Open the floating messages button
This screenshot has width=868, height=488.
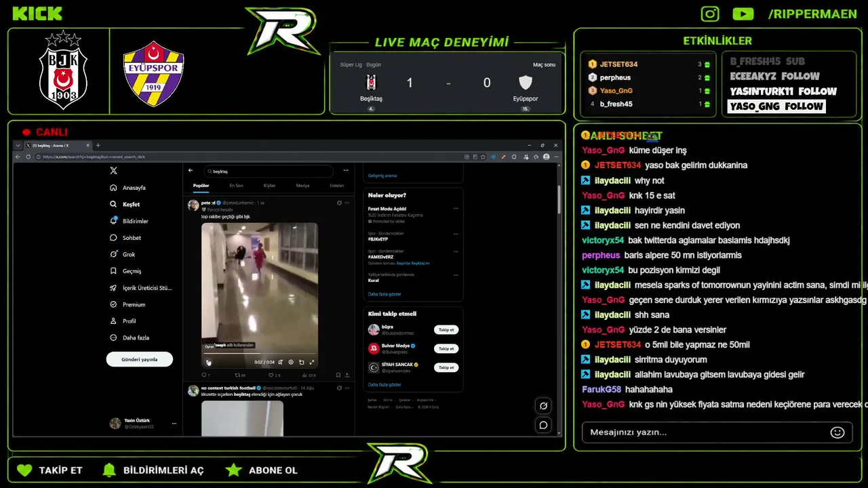pos(543,425)
